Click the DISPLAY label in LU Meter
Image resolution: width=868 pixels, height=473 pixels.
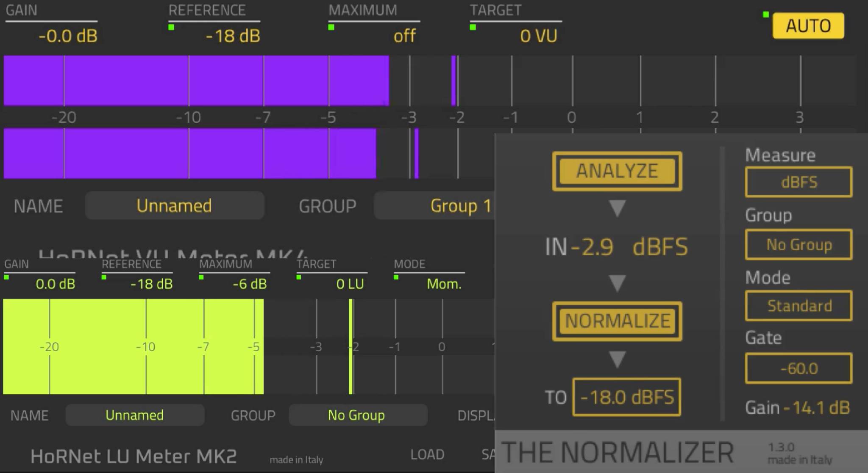click(475, 415)
